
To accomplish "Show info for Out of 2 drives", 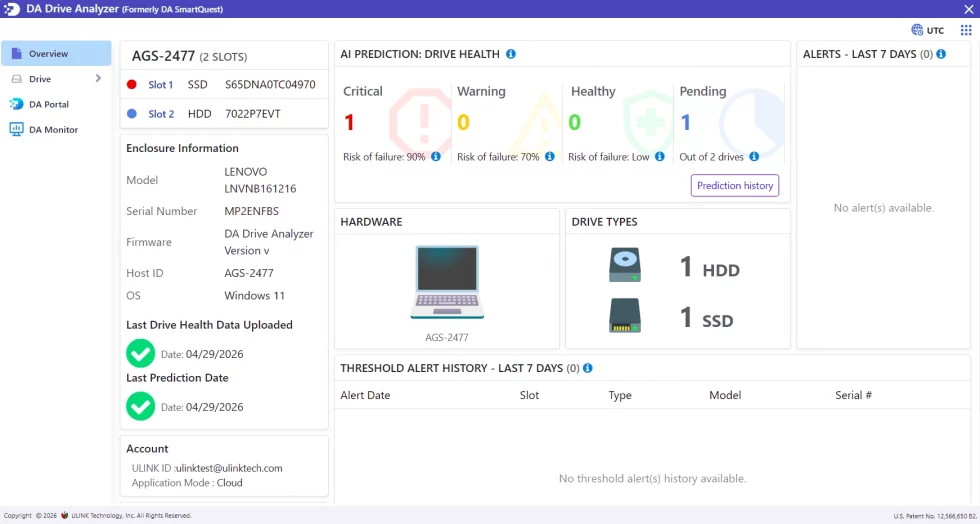I will click(x=754, y=157).
